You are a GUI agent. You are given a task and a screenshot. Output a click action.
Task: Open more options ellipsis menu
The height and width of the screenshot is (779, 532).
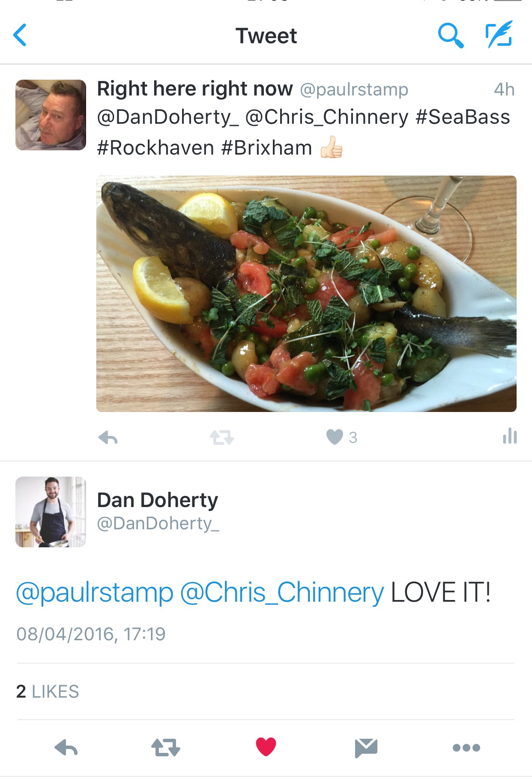(466, 748)
